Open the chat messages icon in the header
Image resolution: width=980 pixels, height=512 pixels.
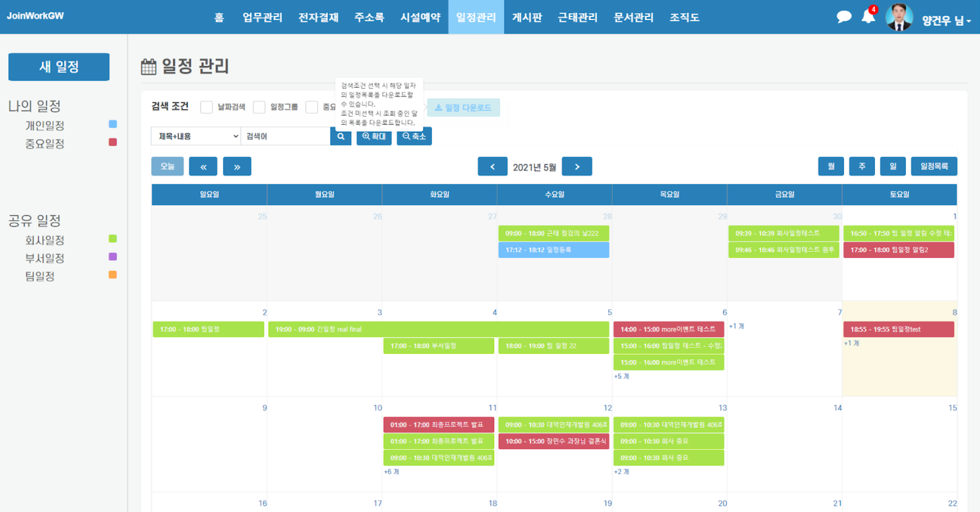[x=843, y=16]
